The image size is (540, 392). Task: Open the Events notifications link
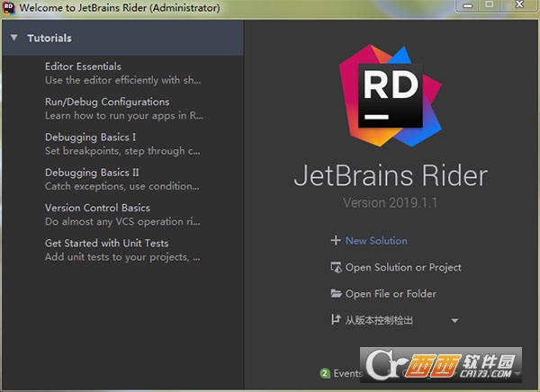[x=347, y=373]
